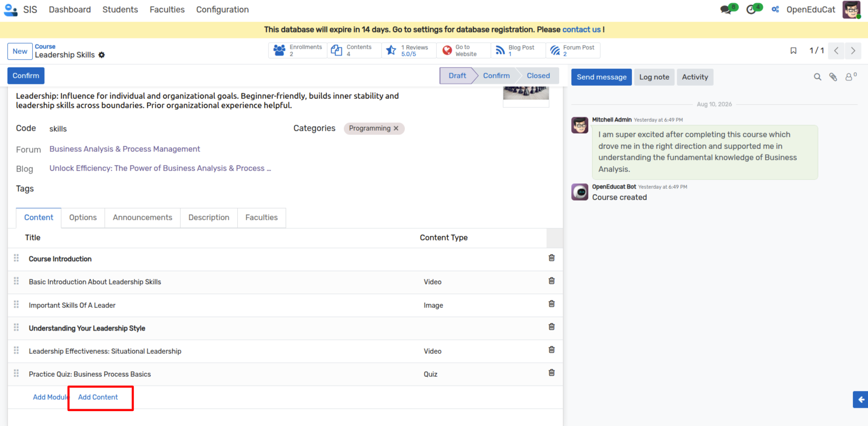Click the Log note button
This screenshot has width=868, height=426.
[x=654, y=77]
